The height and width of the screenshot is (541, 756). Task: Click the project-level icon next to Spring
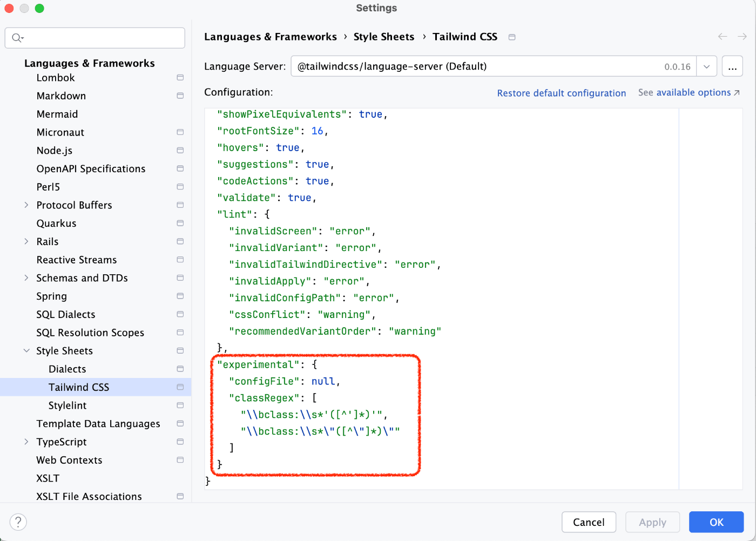180,296
